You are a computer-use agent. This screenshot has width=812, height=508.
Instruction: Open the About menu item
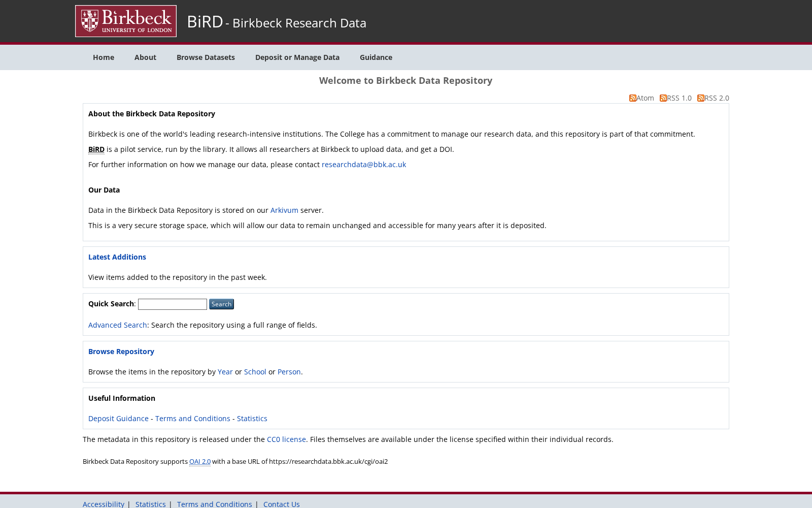click(x=145, y=57)
